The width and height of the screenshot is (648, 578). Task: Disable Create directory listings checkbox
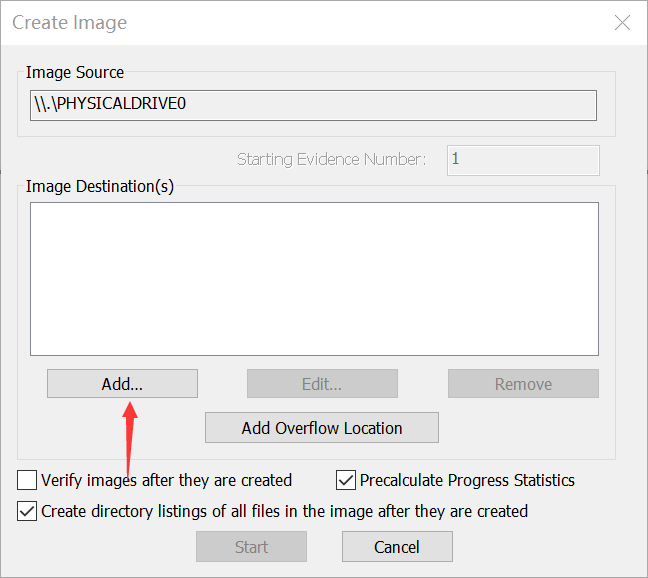(27, 511)
